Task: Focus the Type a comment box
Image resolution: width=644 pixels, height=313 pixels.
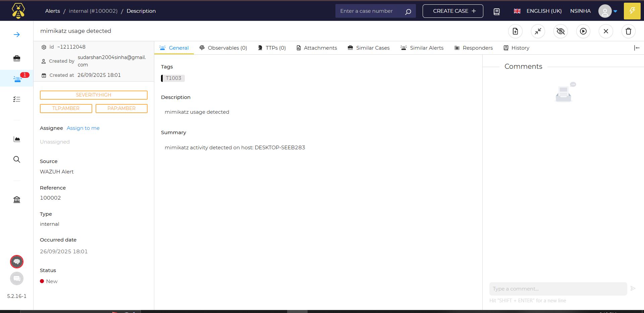Action: (558, 289)
